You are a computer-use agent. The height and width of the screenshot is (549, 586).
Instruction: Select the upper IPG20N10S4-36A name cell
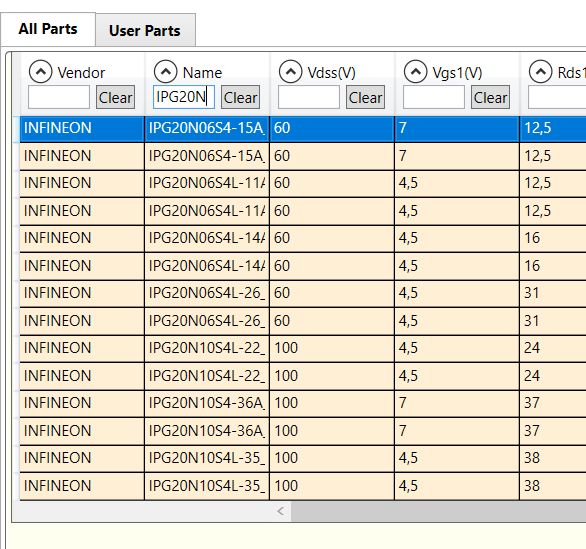[207, 403]
